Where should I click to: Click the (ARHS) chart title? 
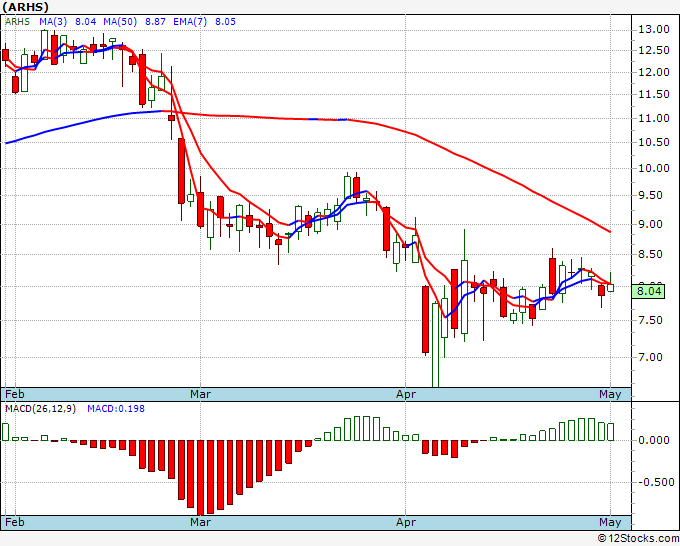point(25,7)
